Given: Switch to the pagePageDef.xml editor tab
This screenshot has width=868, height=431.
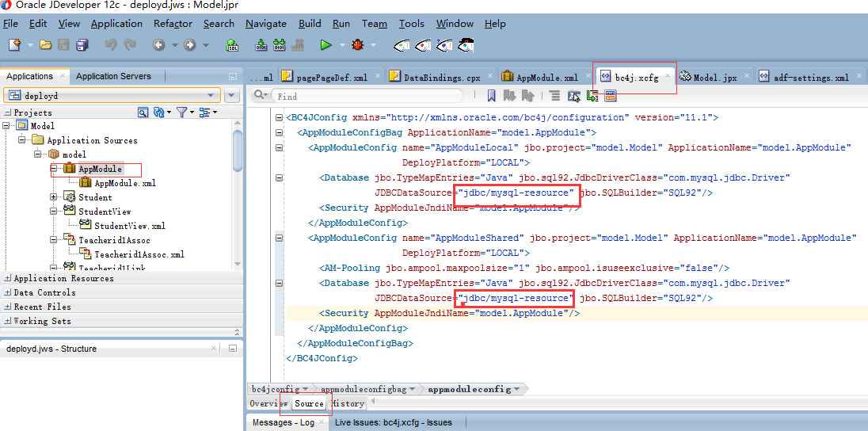Looking at the screenshot, I should click(x=332, y=78).
